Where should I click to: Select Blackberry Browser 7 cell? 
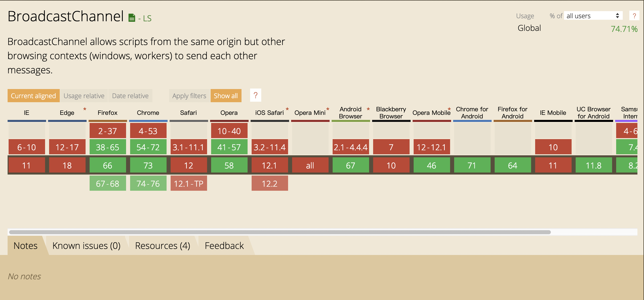[391, 147]
